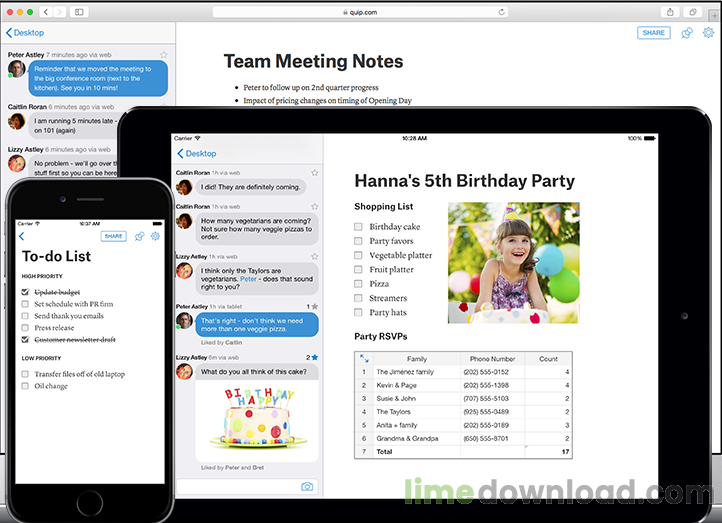Check the Birthday cake checkbox
The image size is (722, 523).
[x=358, y=227]
